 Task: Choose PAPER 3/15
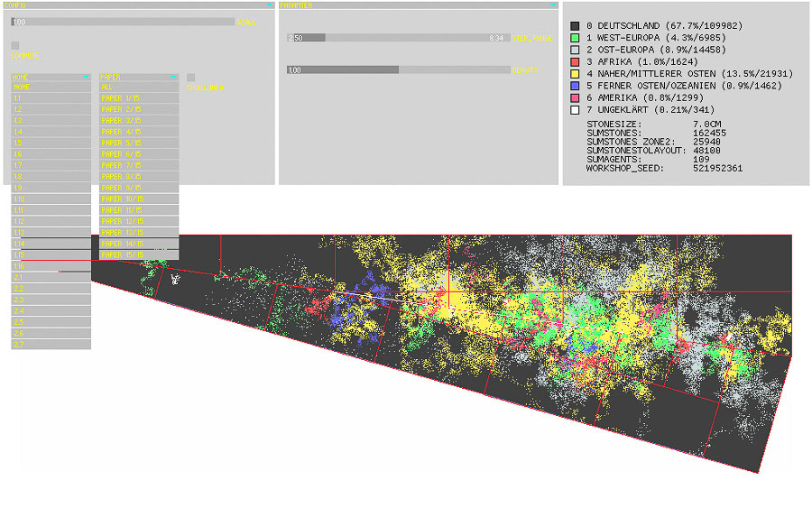(139, 121)
